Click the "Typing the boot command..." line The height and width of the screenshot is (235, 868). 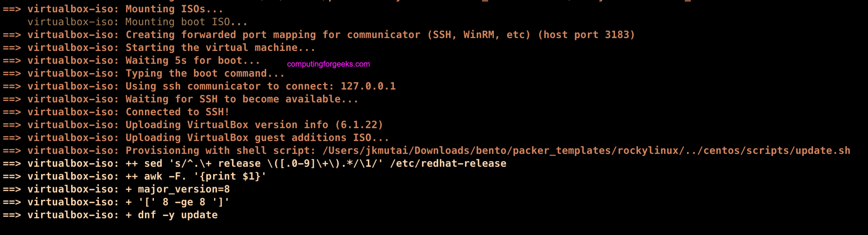pos(205,73)
